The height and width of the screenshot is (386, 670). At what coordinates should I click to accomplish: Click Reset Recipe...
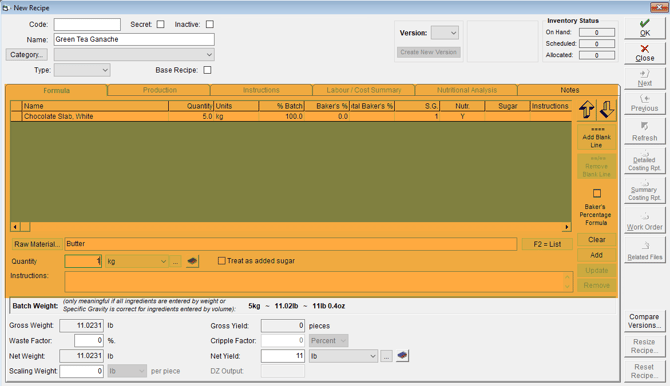pos(644,371)
